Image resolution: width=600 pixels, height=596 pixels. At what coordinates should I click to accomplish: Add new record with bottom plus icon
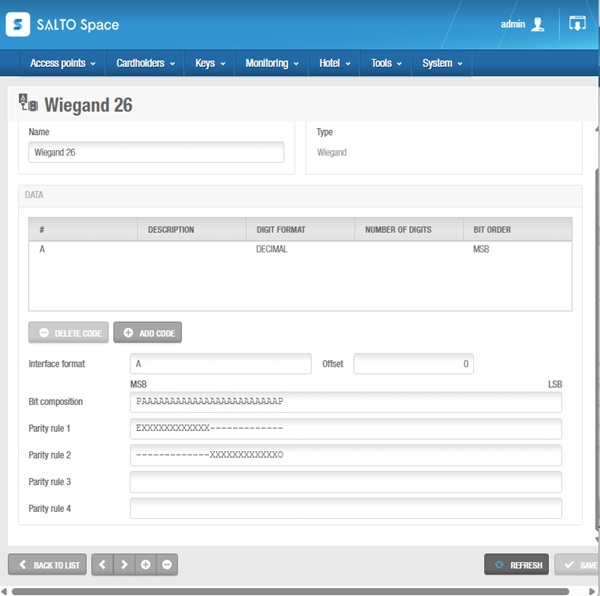145,564
